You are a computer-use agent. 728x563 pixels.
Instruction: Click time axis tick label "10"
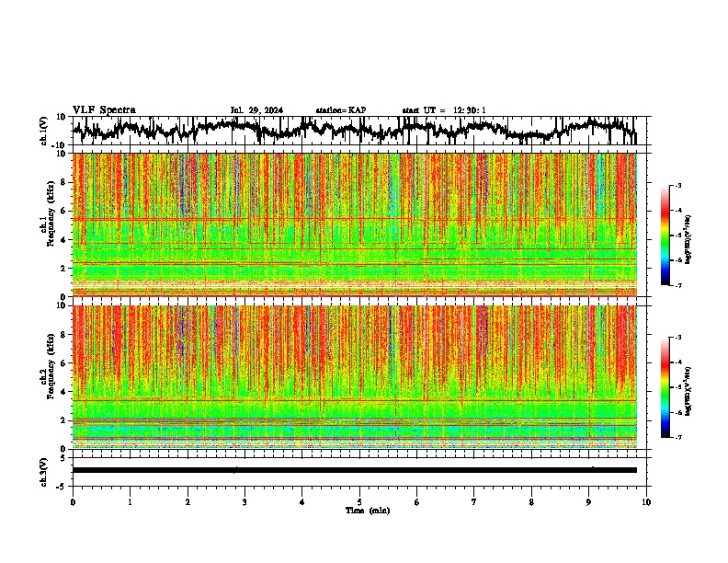(x=646, y=502)
